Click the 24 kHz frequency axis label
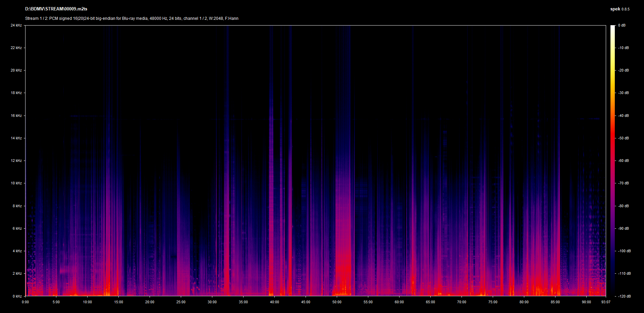Viewport: 644px width, 313px height. (x=16, y=25)
